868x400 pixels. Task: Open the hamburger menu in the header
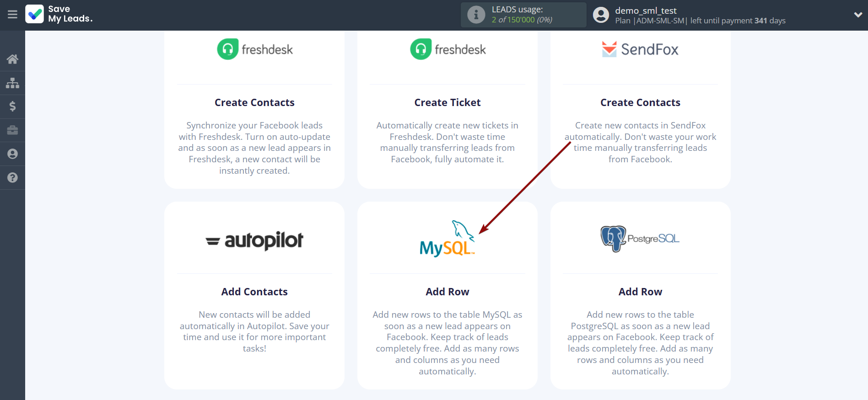(12, 15)
